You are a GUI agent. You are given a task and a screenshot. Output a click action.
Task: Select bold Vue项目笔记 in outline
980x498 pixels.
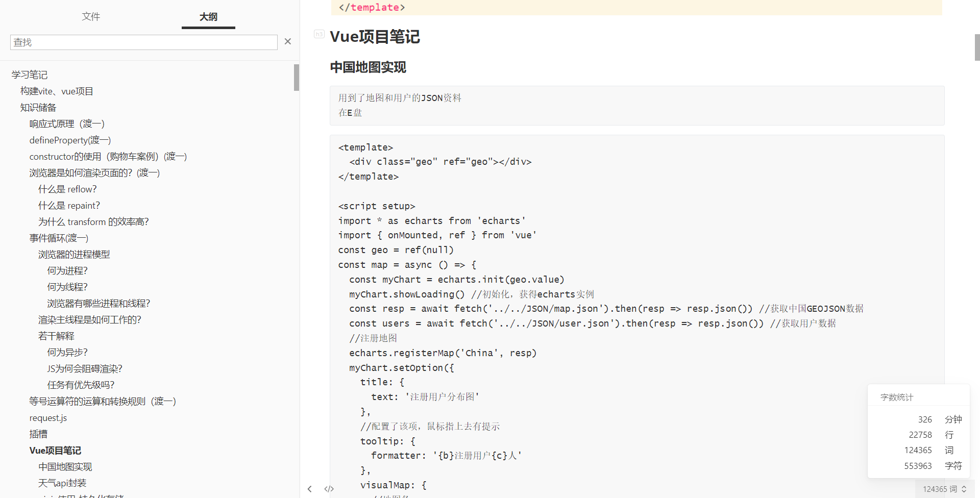[x=55, y=451]
